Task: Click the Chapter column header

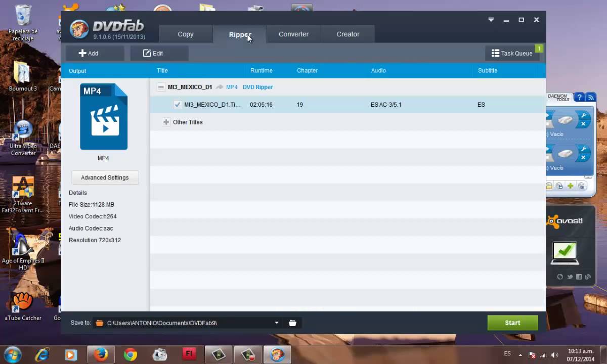Action: click(x=307, y=70)
